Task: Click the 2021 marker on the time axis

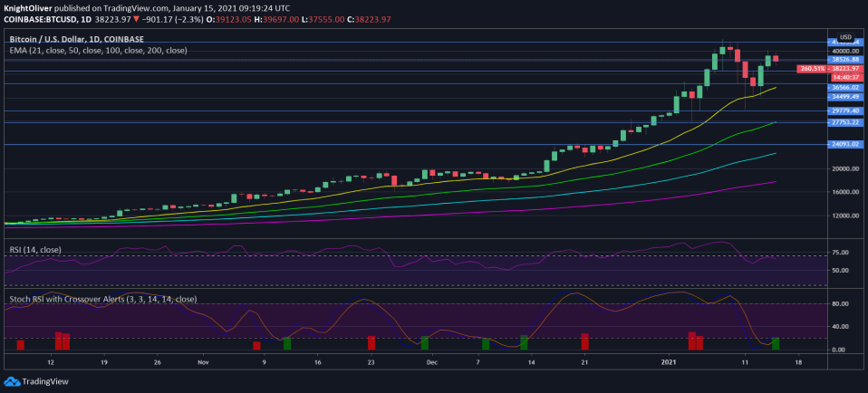Action: coord(669,362)
